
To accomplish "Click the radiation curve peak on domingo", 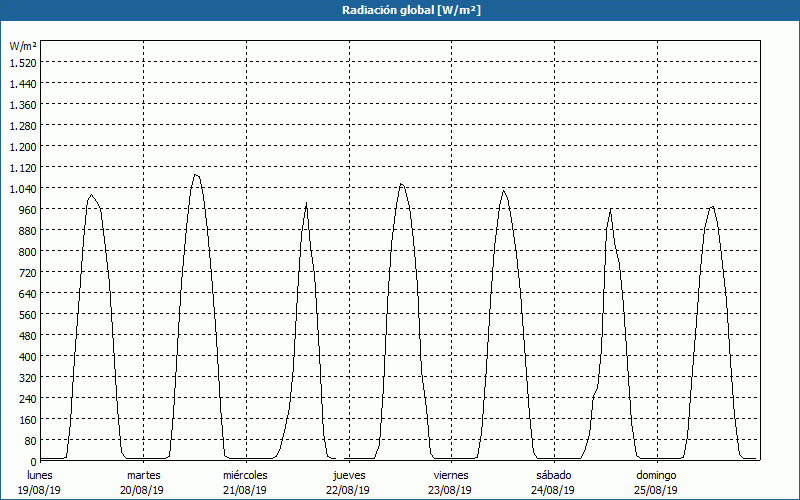I will click(x=712, y=207).
